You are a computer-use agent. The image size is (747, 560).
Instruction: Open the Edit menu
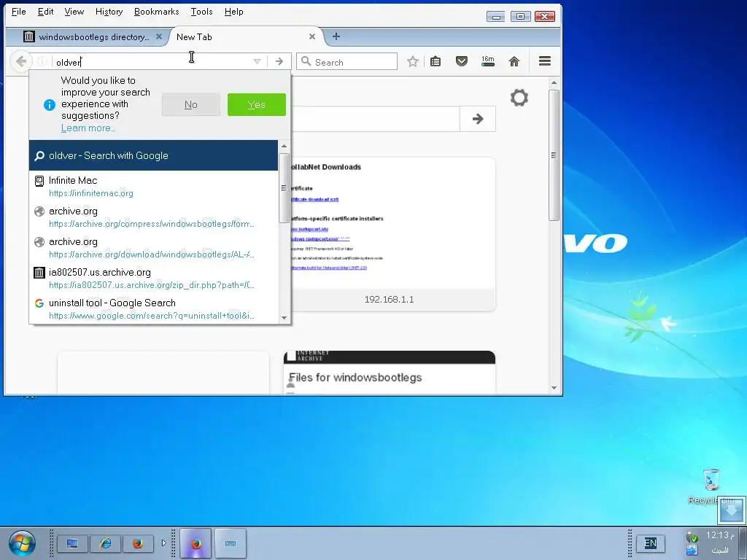point(46,12)
